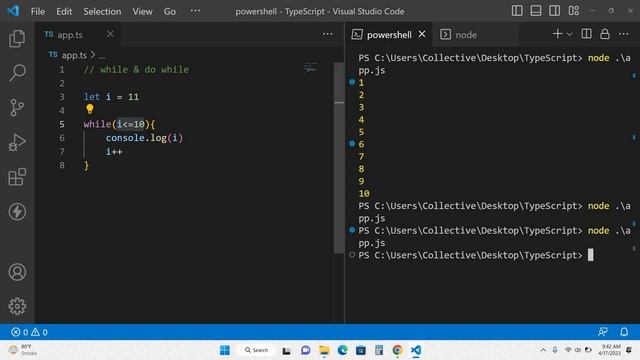Switch to the node terminal tab
640x360 pixels.
click(x=466, y=35)
